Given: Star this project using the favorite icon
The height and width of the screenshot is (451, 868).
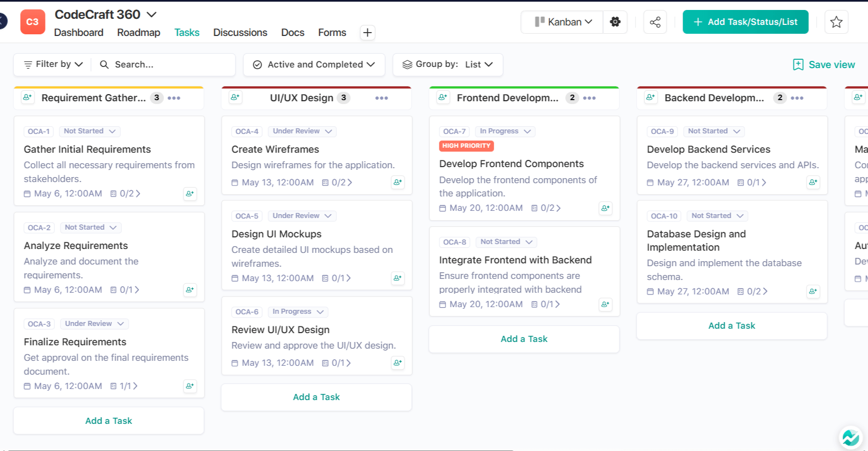Looking at the screenshot, I should (x=836, y=22).
